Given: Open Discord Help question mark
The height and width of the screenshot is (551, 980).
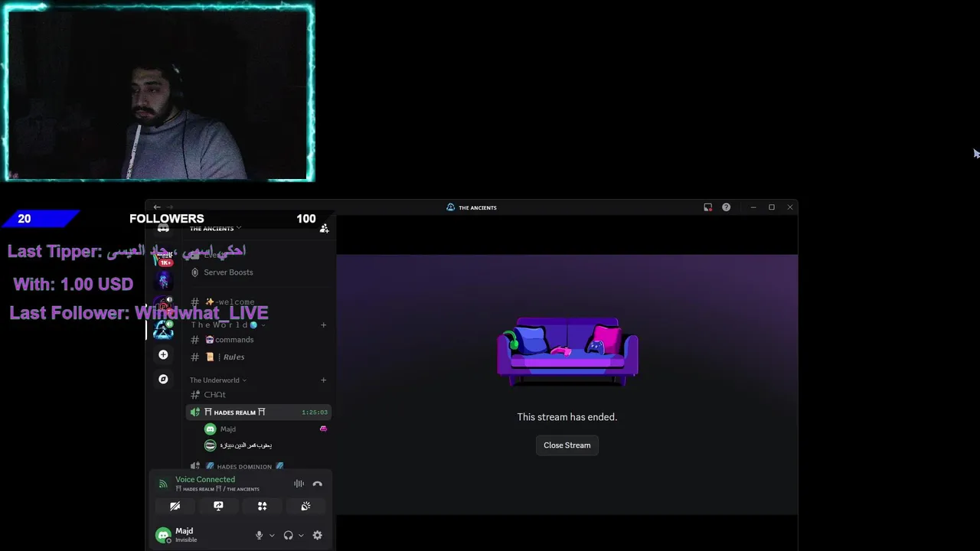Looking at the screenshot, I should coord(726,207).
